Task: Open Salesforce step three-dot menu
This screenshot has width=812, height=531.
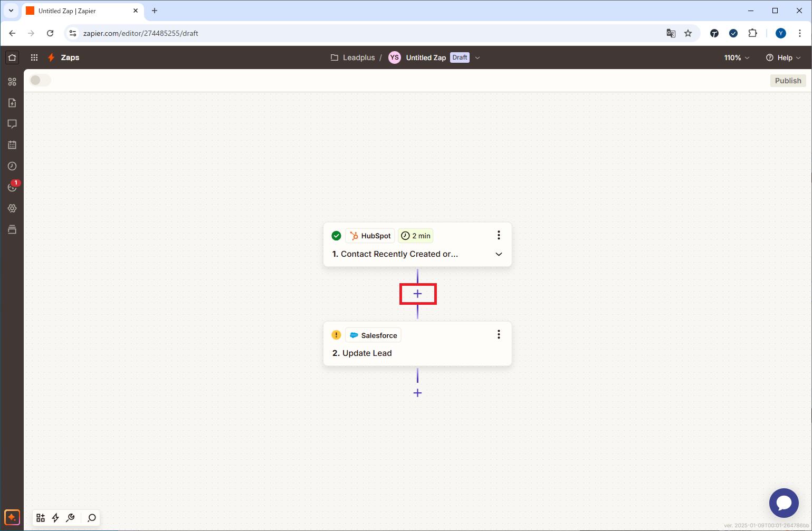Action: point(499,334)
